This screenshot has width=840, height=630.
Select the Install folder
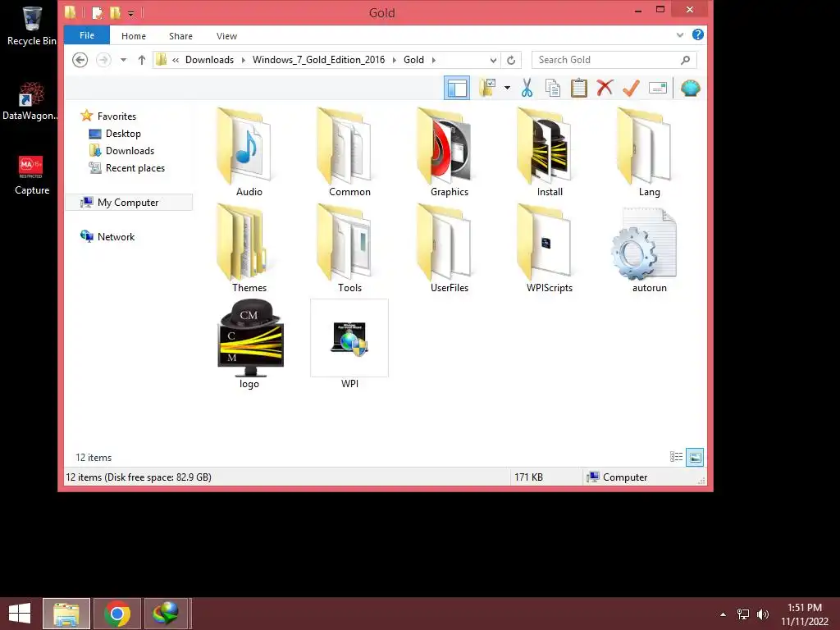click(550, 152)
